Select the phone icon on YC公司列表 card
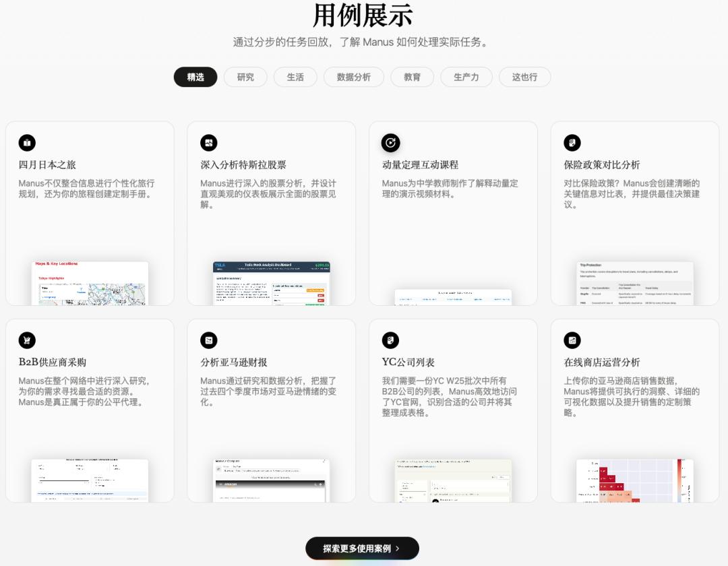Screen dimensions: 728x566 pos(390,340)
